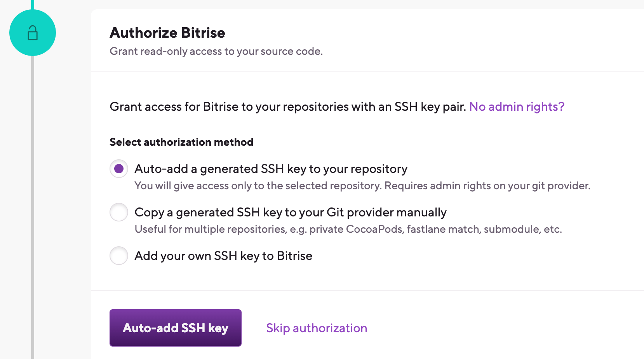Select the auto-add generated SSH key radio button
Image resolution: width=644 pixels, height=359 pixels.
click(119, 169)
